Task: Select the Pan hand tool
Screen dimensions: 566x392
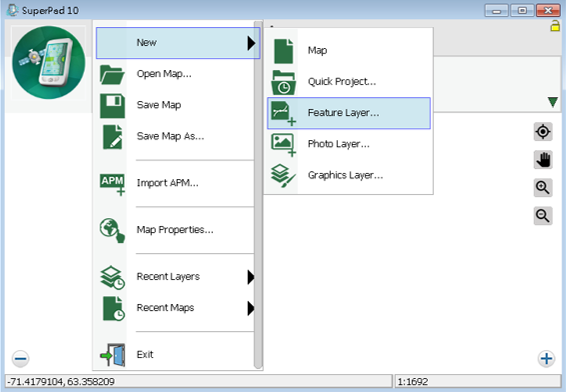Action: point(543,160)
